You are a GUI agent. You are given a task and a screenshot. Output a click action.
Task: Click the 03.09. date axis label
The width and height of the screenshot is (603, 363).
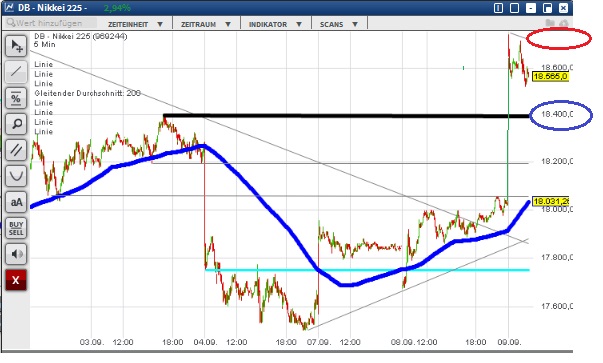92,342
